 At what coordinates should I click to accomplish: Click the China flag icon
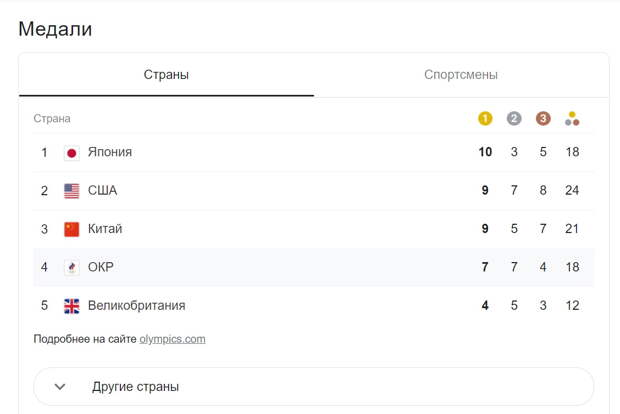pyautogui.click(x=72, y=229)
